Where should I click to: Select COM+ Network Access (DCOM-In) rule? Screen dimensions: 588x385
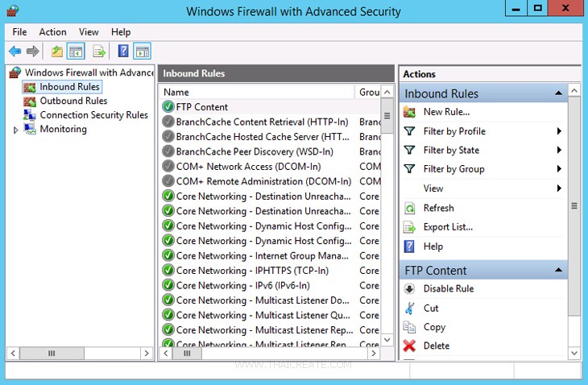coord(271,167)
